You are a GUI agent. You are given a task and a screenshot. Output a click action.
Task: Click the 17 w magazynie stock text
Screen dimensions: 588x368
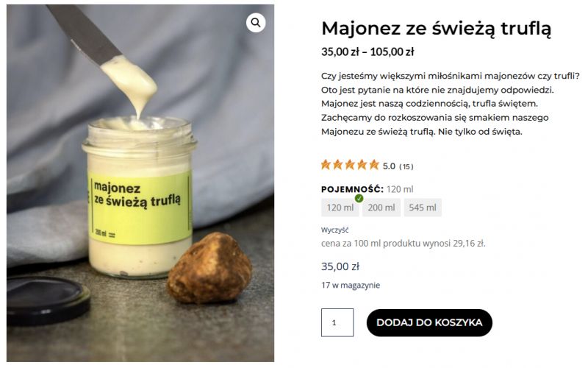tap(351, 286)
